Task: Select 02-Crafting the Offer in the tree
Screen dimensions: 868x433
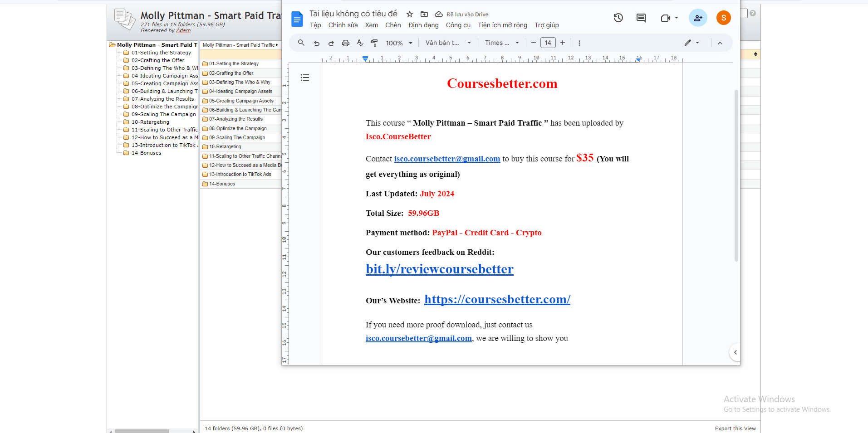Action: click(158, 60)
